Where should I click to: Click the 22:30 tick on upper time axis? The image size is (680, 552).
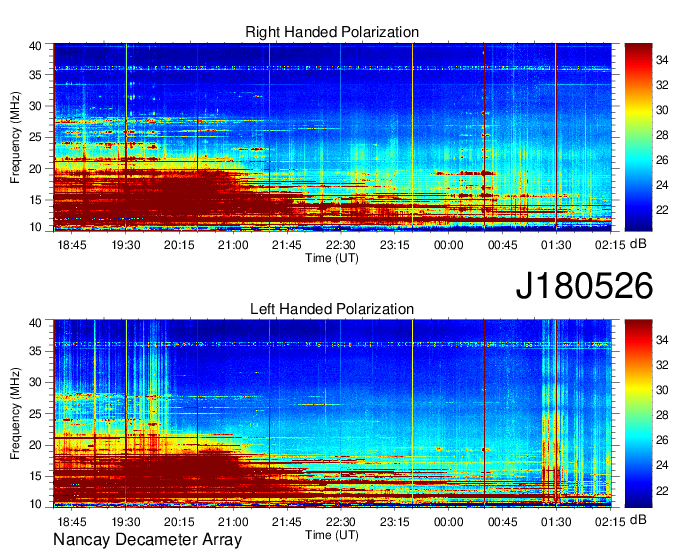pos(341,245)
